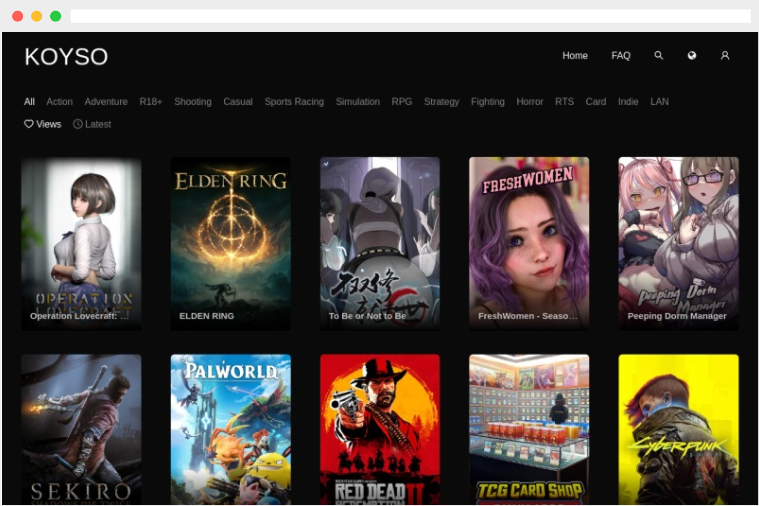Select the All category tab
The image size is (759, 506).
29,102
